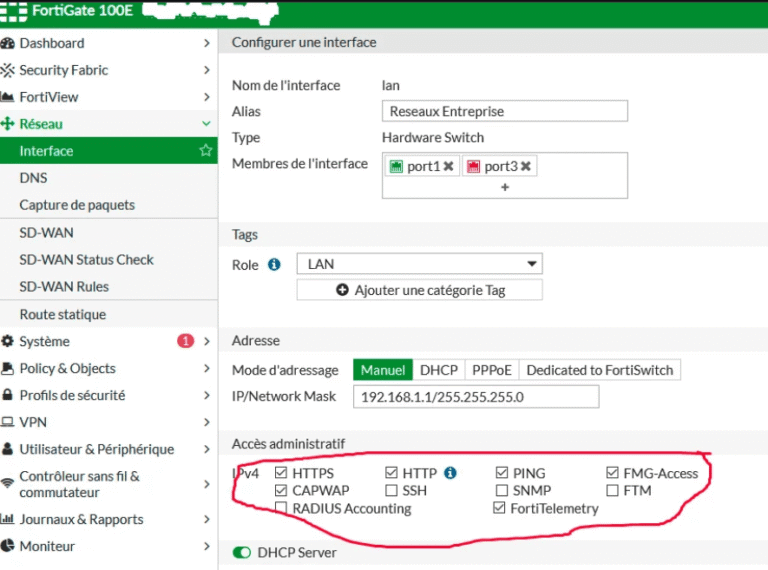768x570 pixels.
Task: Select PPPoE addressing mode
Action: click(492, 370)
